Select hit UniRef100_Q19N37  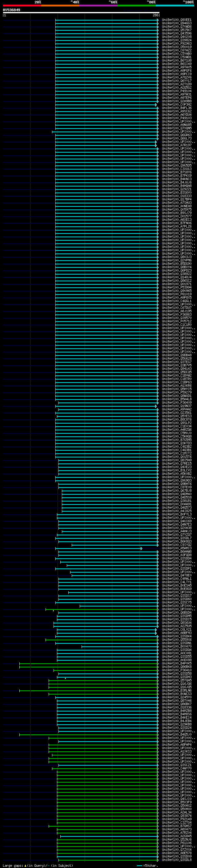coord(176,406)
